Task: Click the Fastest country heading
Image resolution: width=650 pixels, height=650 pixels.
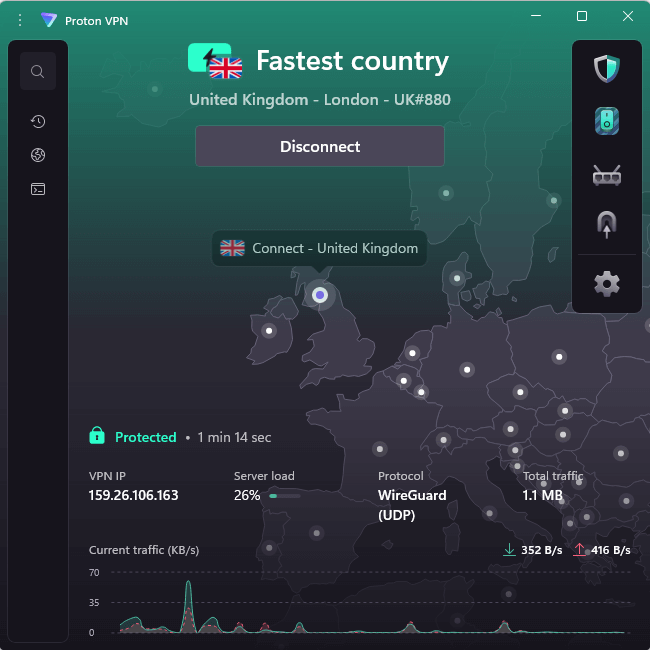Action: click(352, 61)
